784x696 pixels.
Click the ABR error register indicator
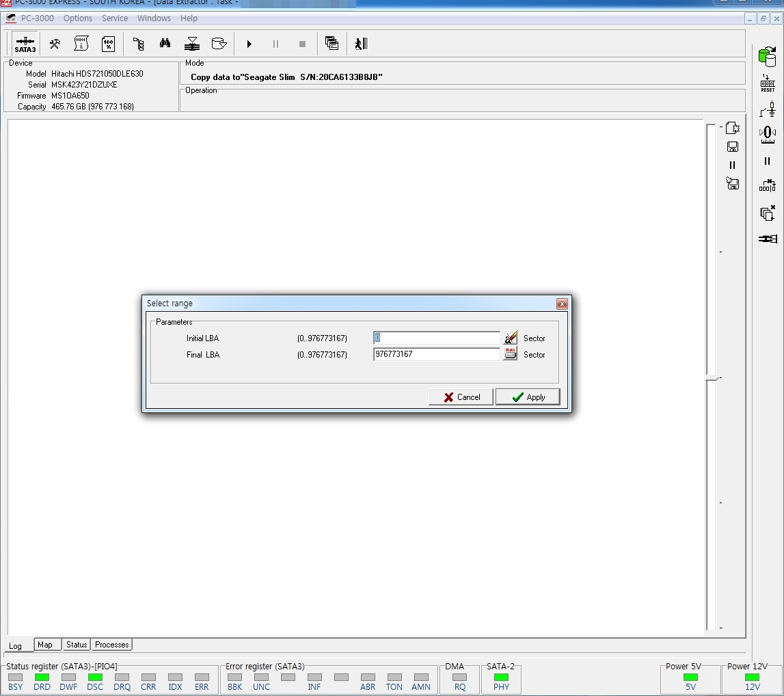[368, 677]
